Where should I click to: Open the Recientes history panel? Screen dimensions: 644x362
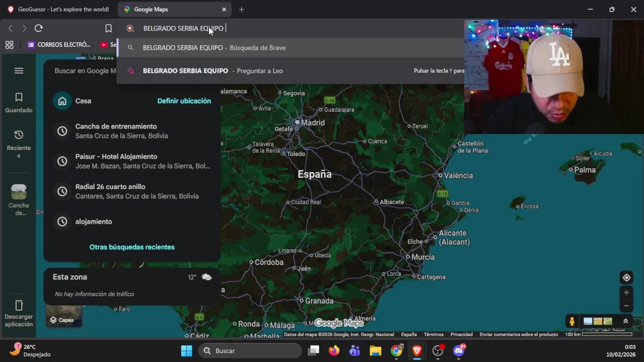(x=19, y=144)
